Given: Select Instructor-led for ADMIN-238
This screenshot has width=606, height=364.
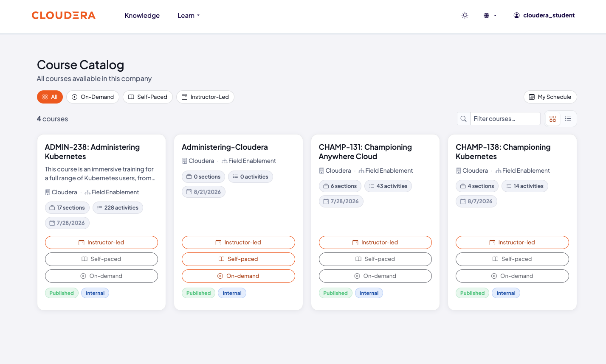Looking at the screenshot, I should click(101, 242).
